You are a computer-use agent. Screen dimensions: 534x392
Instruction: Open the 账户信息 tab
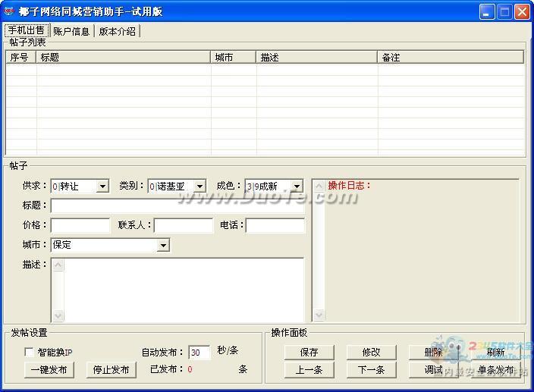(x=71, y=31)
